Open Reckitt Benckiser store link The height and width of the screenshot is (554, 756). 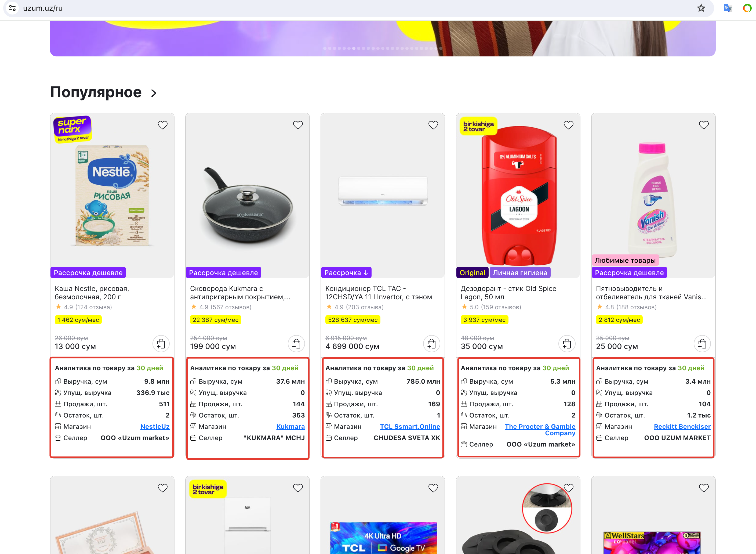(682, 427)
